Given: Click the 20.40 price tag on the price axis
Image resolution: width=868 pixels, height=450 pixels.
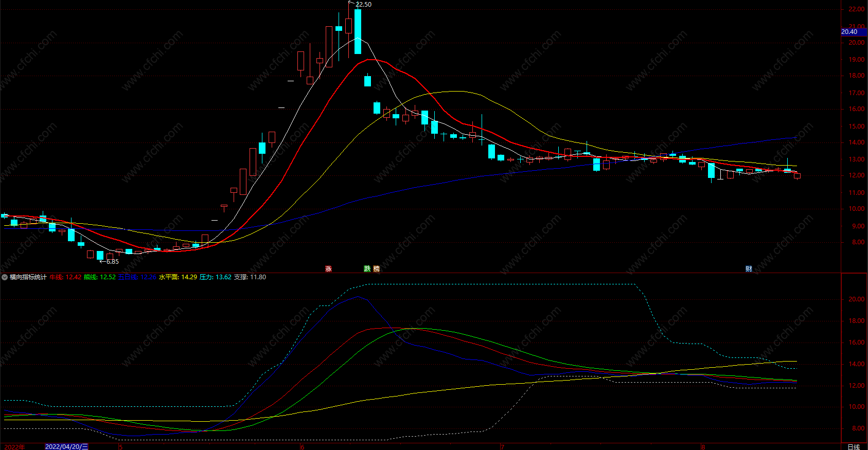Looking at the screenshot, I should point(854,32).
